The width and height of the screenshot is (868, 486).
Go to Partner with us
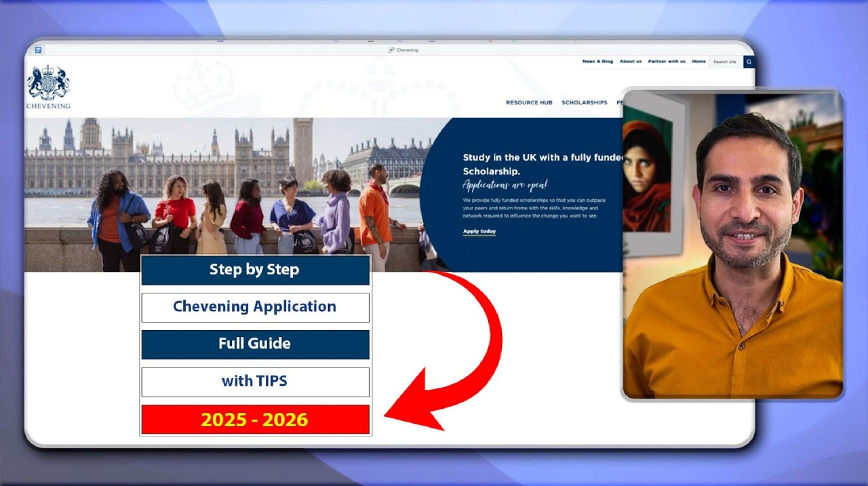(666, 61)
